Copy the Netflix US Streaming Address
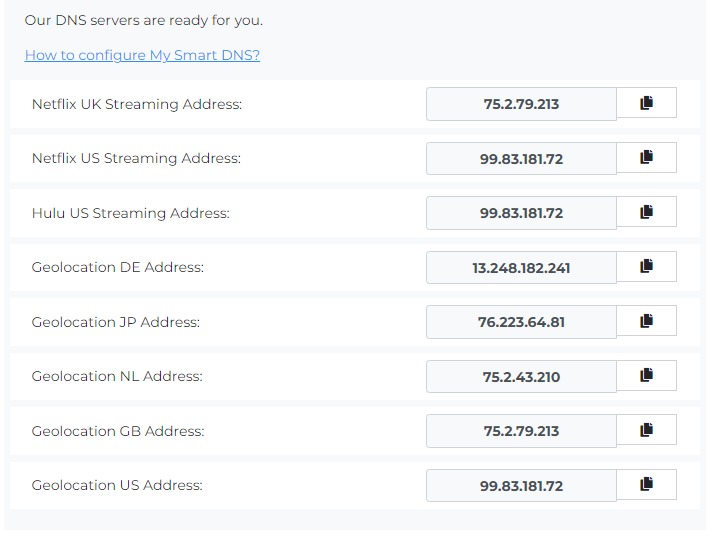710x533 pixels. tap(646, 158)
